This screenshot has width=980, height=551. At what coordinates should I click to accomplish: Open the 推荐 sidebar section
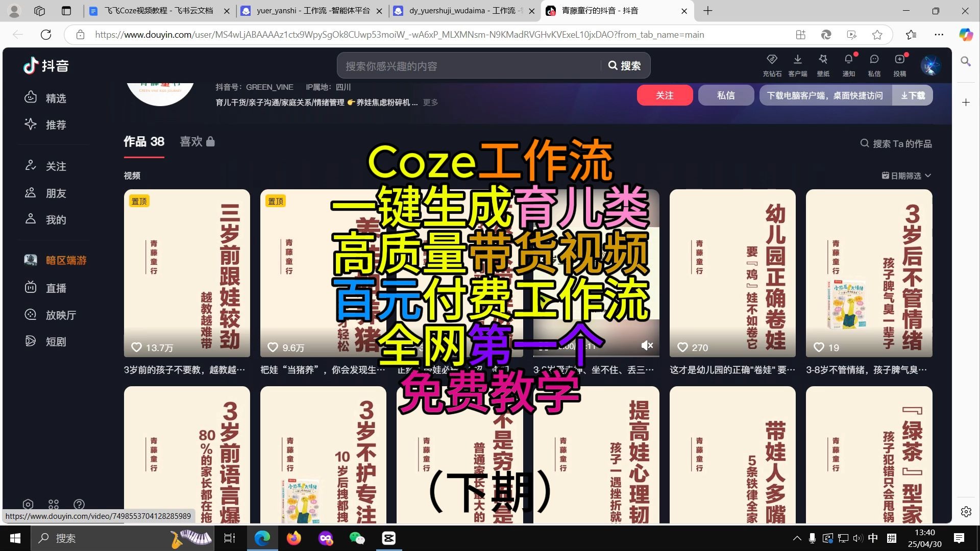pos(46,124)
